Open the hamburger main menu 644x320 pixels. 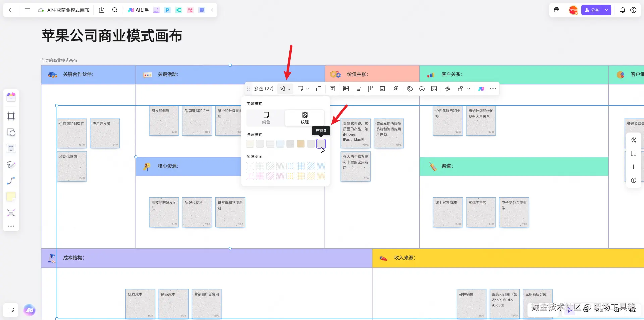[27, 10]
